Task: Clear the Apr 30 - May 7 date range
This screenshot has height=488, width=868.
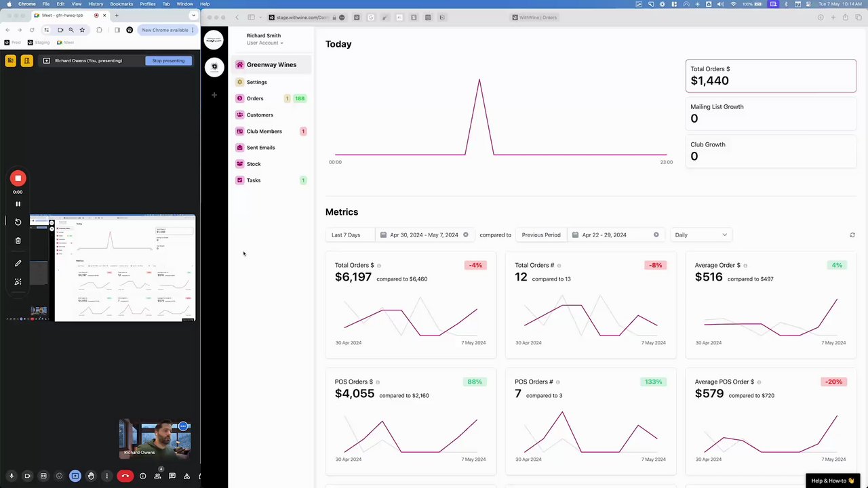Action: 466,235
